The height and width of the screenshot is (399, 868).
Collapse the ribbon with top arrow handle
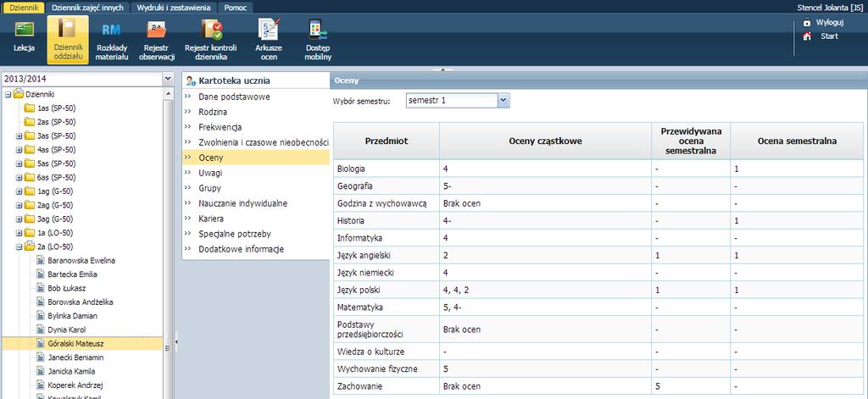(x=442, y=69)
